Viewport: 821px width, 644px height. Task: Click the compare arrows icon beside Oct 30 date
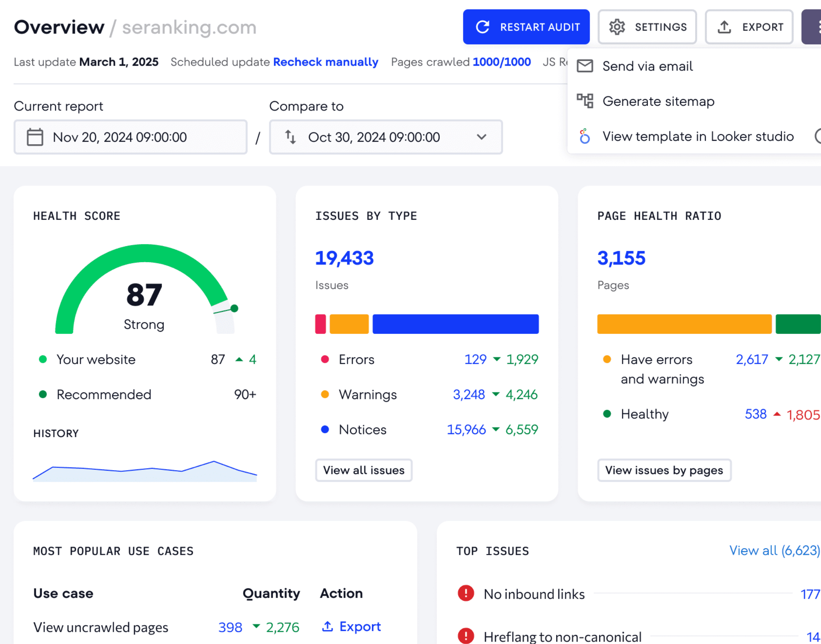pos(291,137)
